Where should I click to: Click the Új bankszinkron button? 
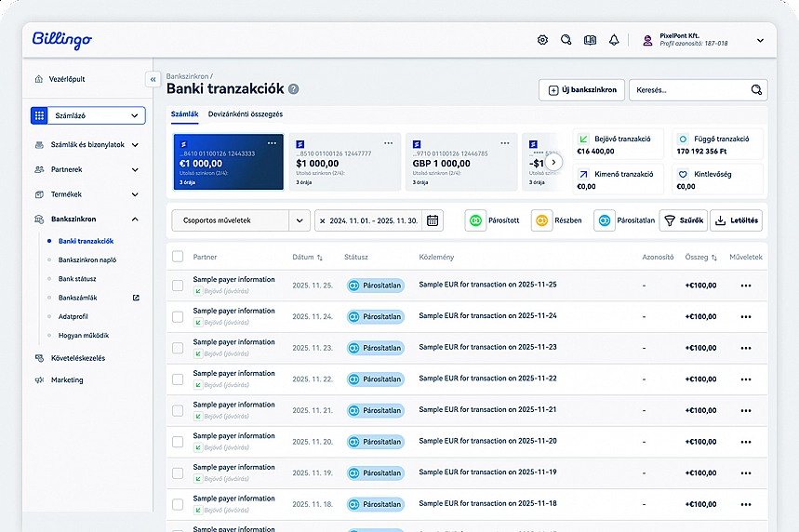click(x=582, y=89)
